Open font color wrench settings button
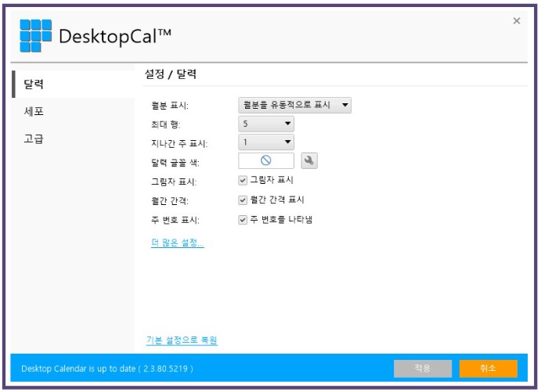 tap(309, 160)
